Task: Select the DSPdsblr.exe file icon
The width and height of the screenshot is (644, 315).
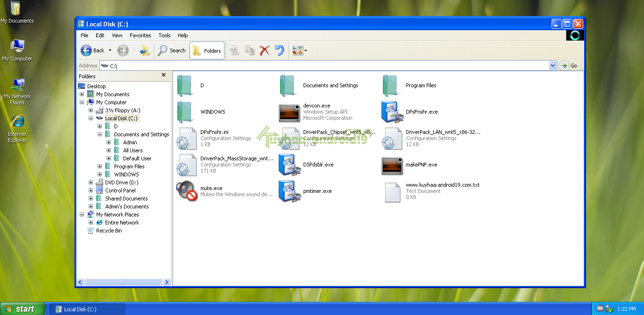Action: 289,165
